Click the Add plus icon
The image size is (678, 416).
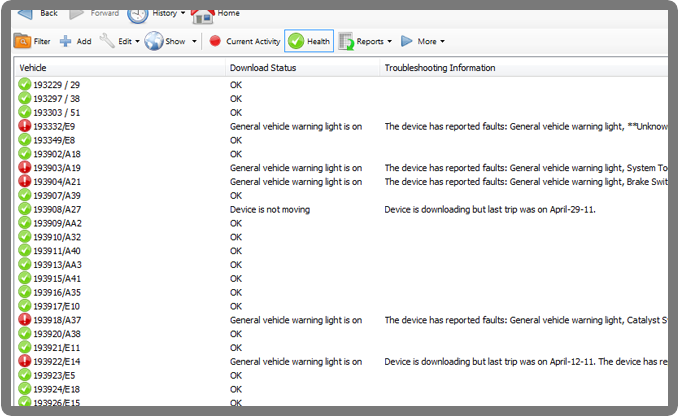[66, 41]
